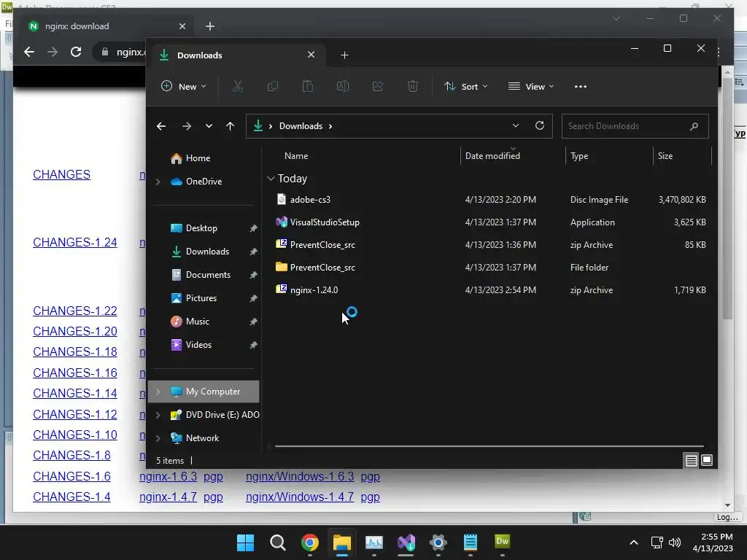The height and width of the screenshot is (560, 747).
Task: Switch to details view layout icon
Action: click(692, 460)
